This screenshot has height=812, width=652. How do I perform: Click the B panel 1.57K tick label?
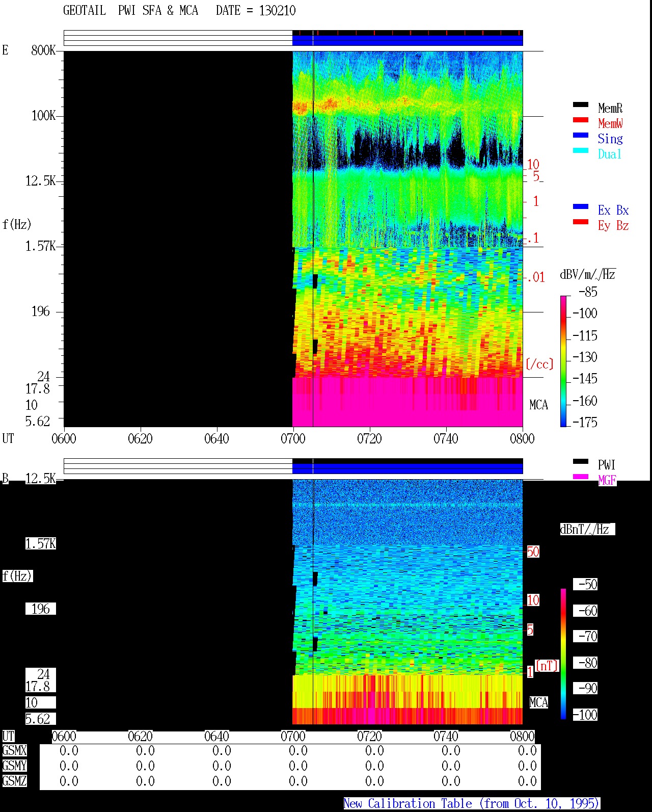pos(41,543)
